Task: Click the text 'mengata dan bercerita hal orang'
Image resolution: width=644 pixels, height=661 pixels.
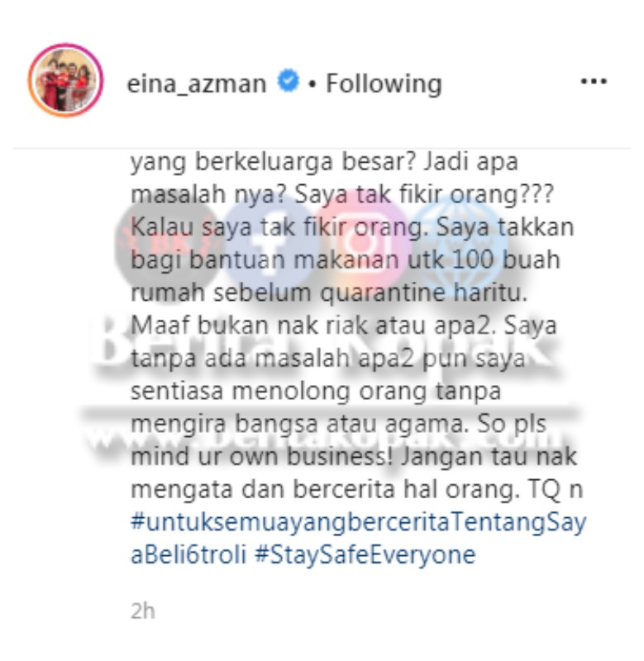Action: 323,490
